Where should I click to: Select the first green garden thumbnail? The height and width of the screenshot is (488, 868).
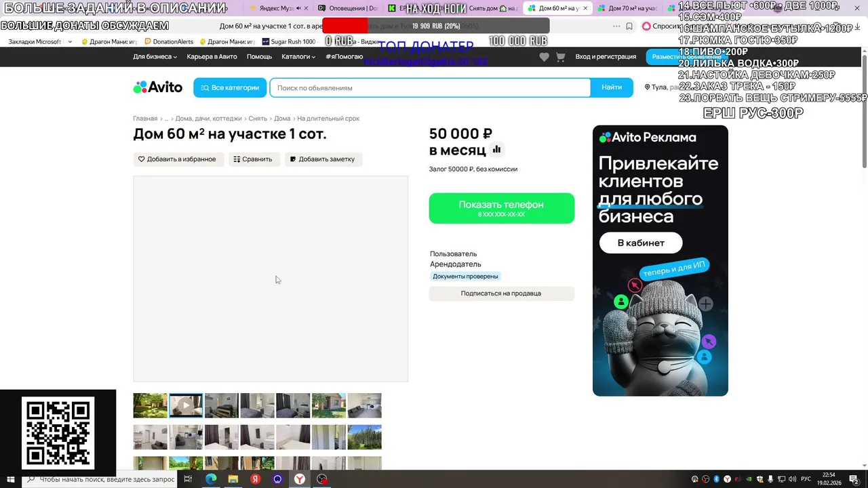tap(150, 405)
